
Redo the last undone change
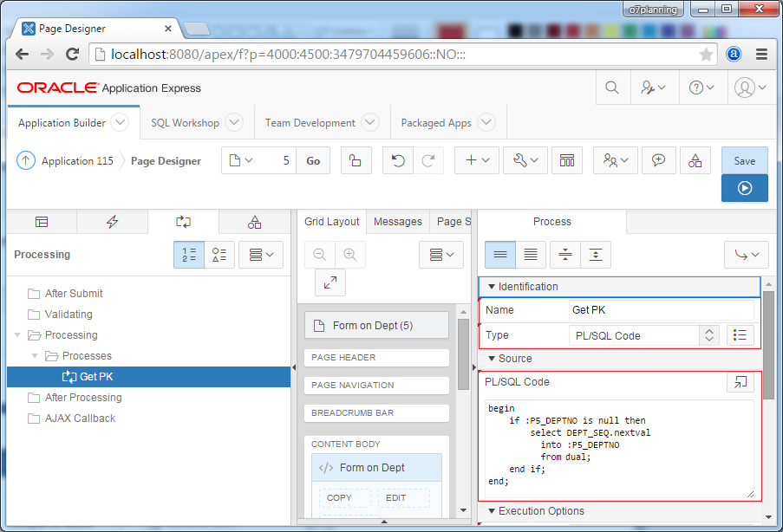tap(428, 160)
